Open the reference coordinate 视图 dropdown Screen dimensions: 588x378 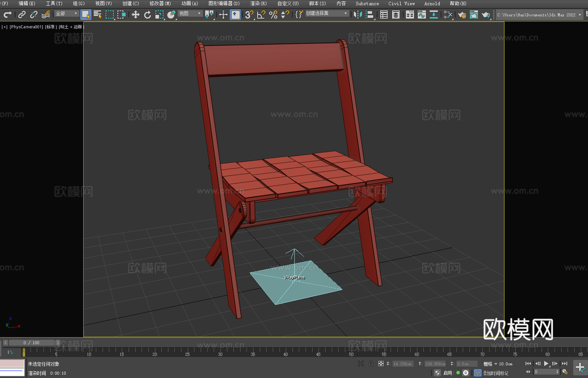[190, 13]
